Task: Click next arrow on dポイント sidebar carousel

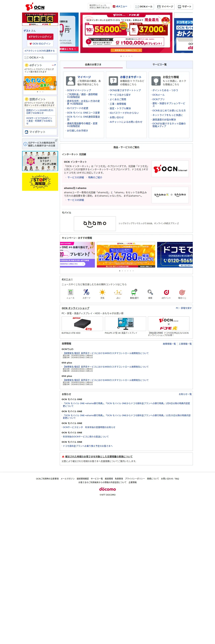Action: pyautogui.click(x=55, y=83)
